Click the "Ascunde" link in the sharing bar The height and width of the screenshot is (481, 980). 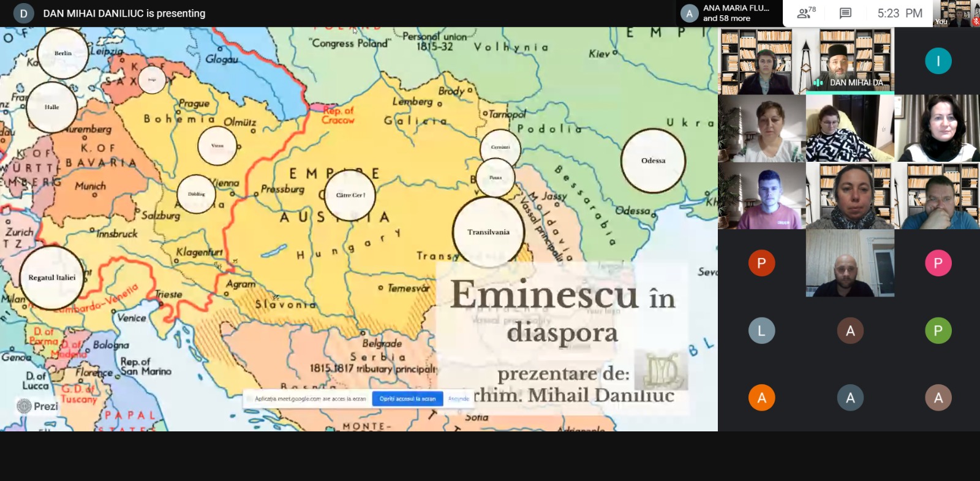pos(458,398)
